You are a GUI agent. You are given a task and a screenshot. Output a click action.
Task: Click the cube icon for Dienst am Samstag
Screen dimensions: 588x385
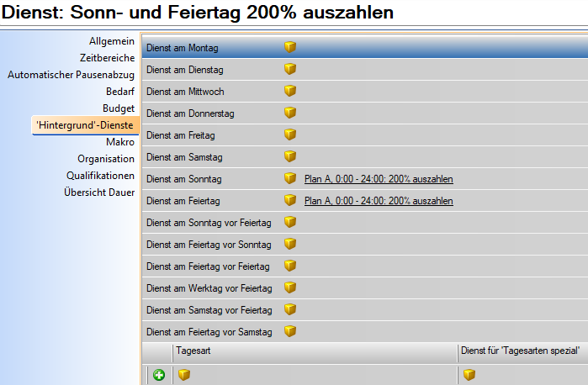pos(290,156)
